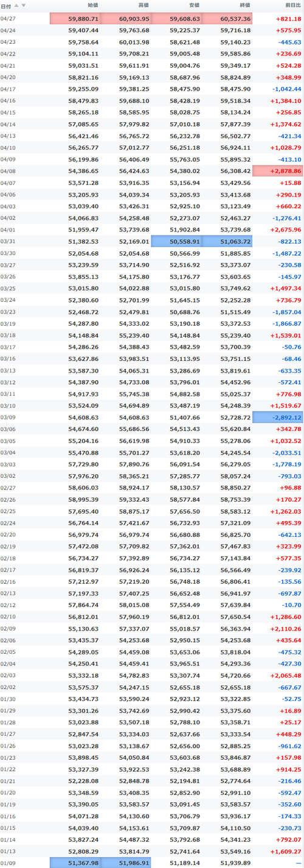Click highlighted closing price 60,537.36

(227, 19)
